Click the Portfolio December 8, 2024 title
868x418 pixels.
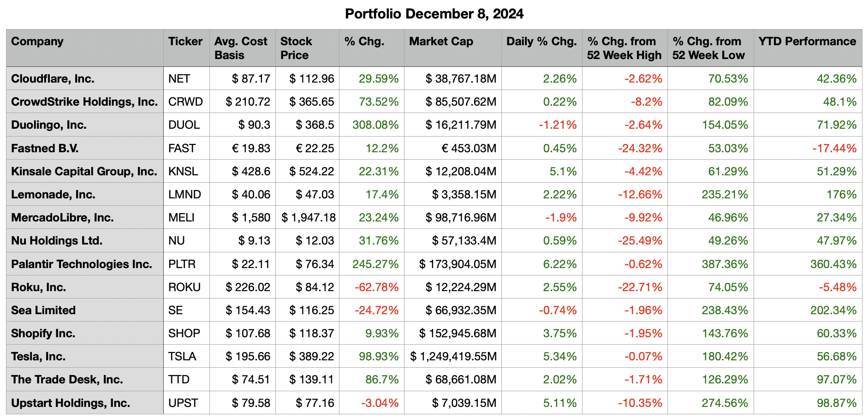pos(434,14)
